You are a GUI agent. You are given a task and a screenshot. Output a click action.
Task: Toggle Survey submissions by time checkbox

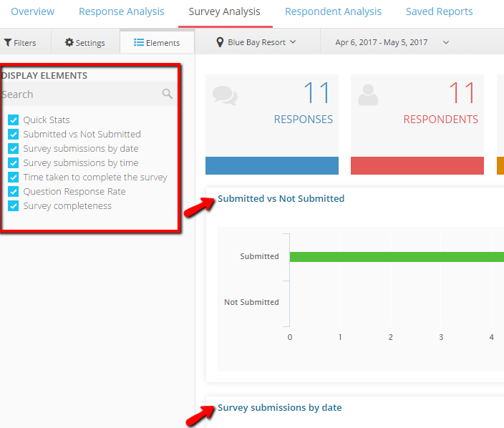click(13, 162)
